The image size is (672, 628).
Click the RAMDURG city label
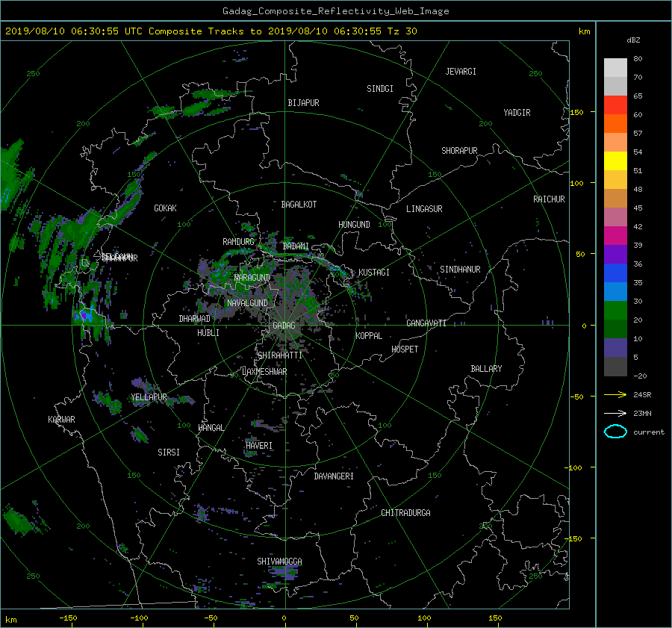click(x=238, y=242)
